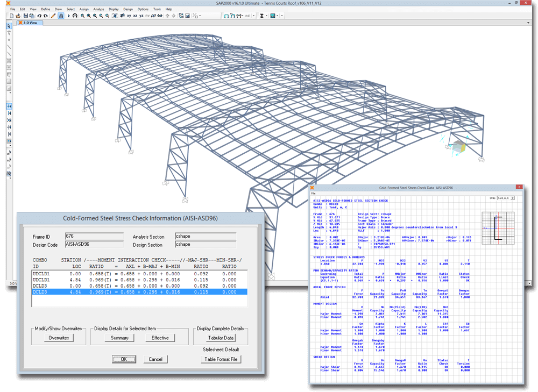538x392 pixels.
Task: Click the Open File icon in toolbar
Action: (x=18, y=16)
